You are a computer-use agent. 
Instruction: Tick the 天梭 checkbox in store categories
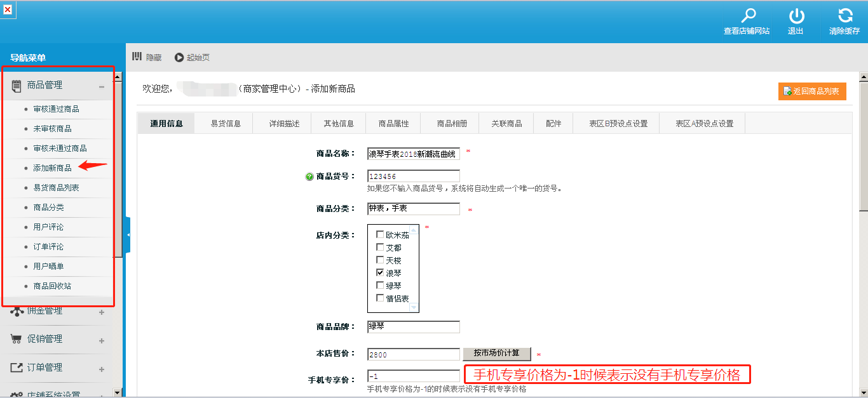click(x=380, y=260)
